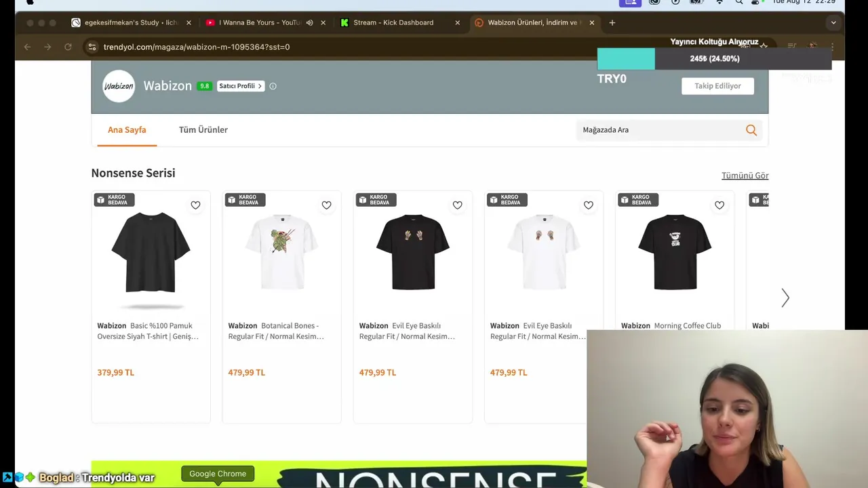Click the Takip Ediliyor follow button
Screen dimensions: 868x488
[717, 86]
